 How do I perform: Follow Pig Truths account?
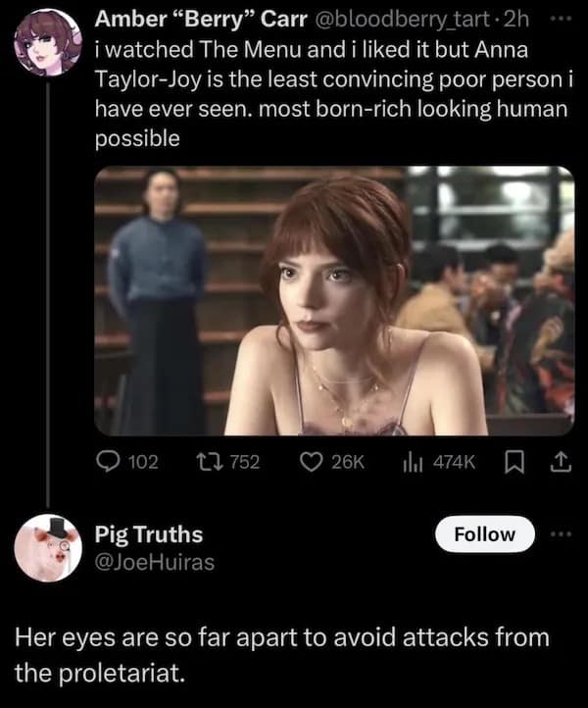(x=484, y=534)
